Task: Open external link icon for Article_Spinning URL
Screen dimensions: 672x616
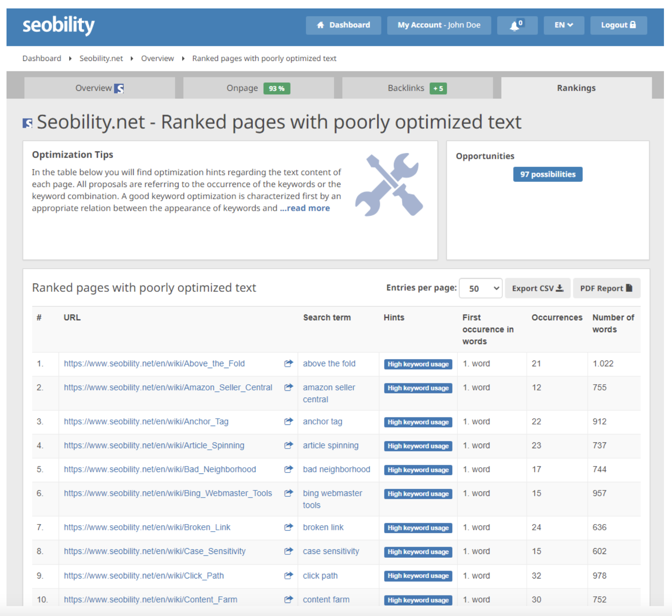Action: (288, 445)
